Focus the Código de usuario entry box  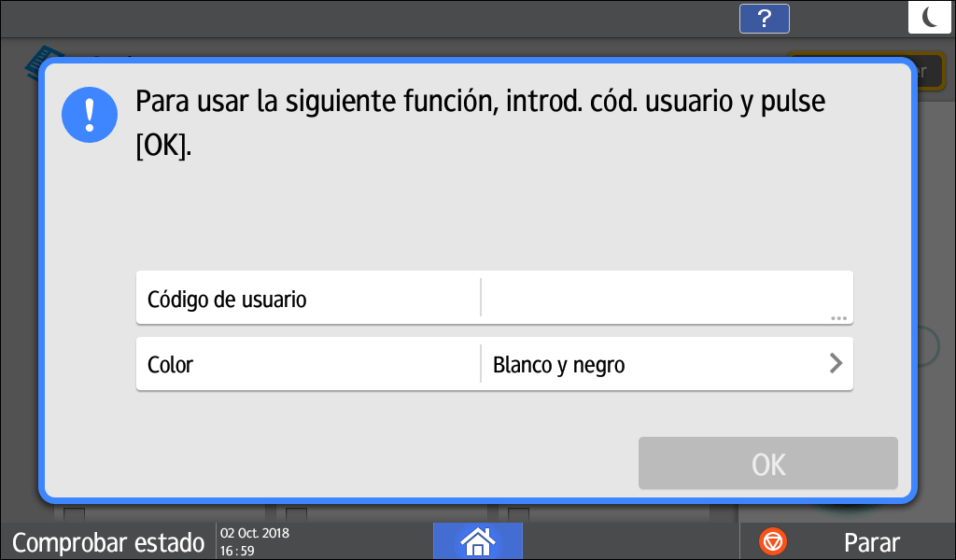point(654,299)
